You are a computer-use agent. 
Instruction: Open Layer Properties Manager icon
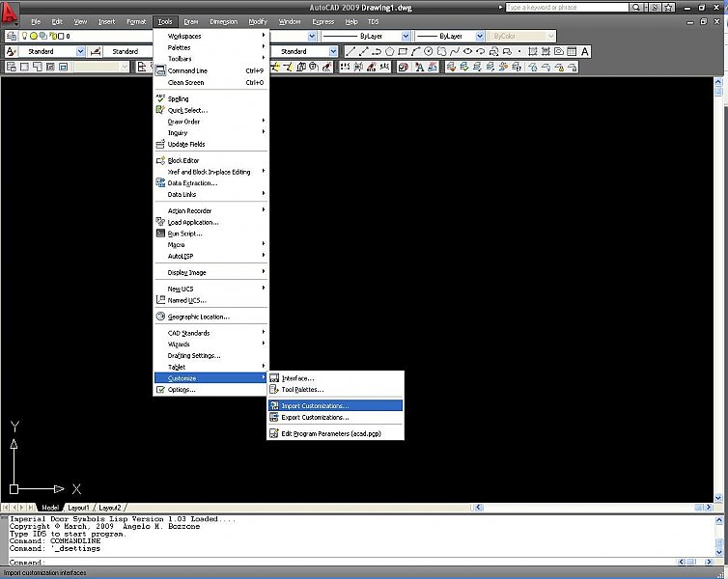pos(12,36)
